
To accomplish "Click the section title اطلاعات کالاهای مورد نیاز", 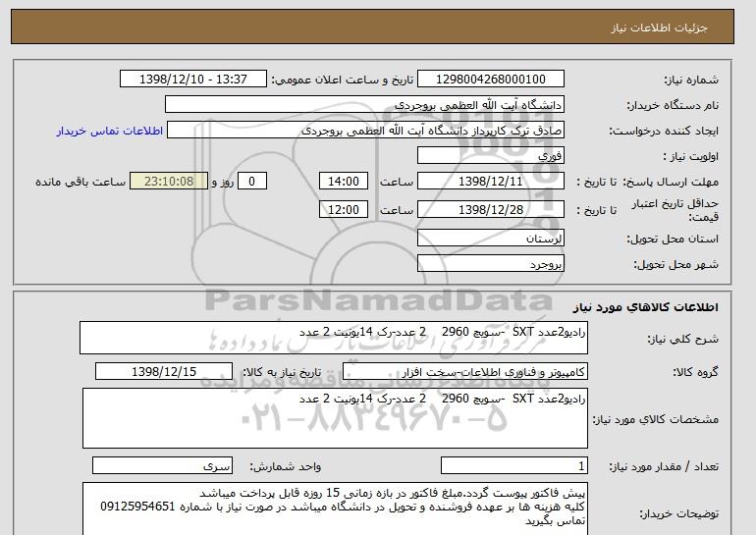I will [x=645, y=307].
